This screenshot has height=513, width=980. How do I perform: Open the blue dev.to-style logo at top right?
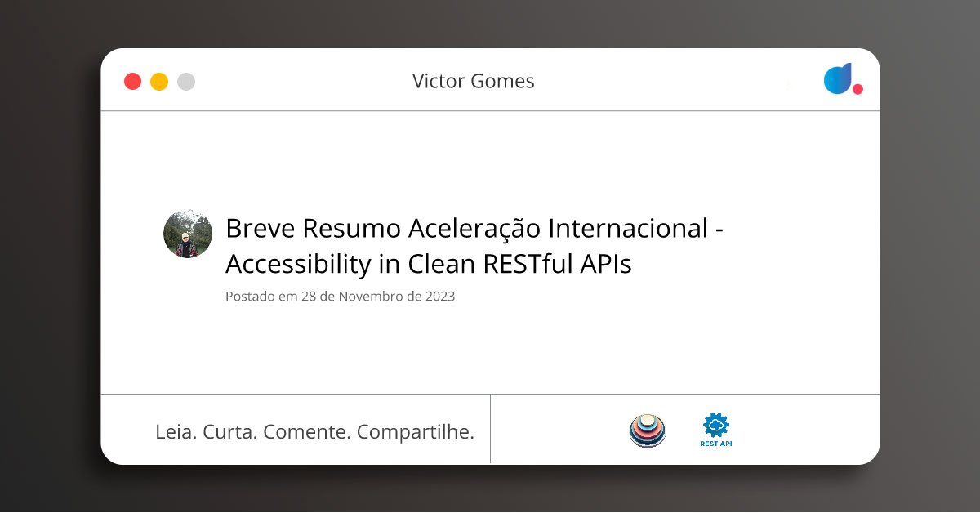tap(839, 79)
